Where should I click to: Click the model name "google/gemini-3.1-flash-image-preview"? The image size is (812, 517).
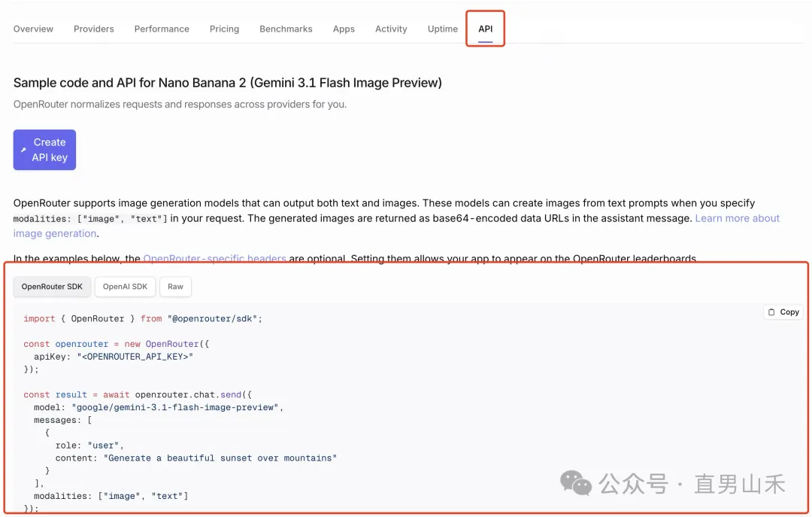click(175, 408)
